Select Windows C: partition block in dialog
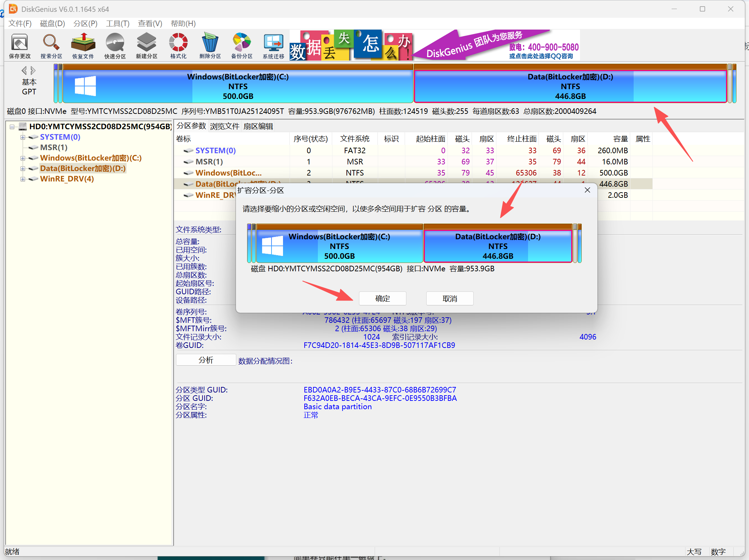Viewport: 749px width, 560px height. pyautogui.click(x=339, y=246)
